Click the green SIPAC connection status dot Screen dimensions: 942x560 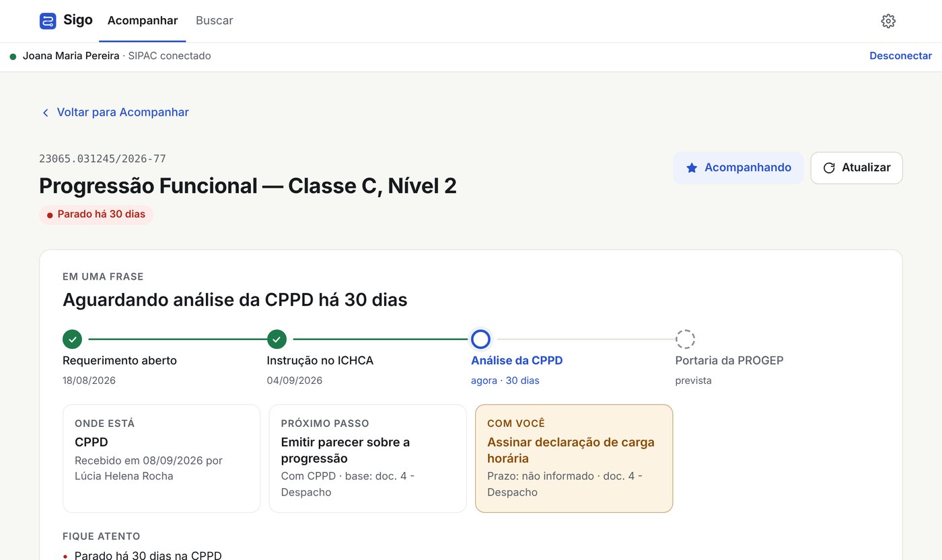[13, 56]
